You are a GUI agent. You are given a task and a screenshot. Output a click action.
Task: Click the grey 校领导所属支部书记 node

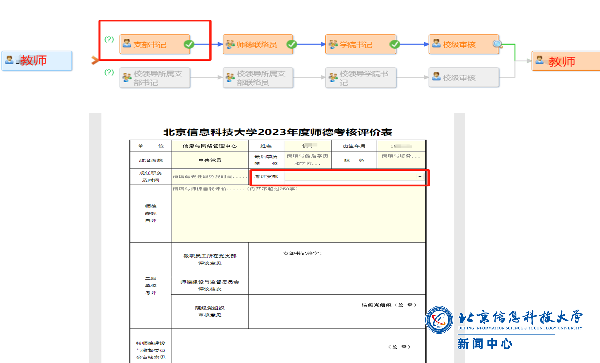(x=155, y=78)
